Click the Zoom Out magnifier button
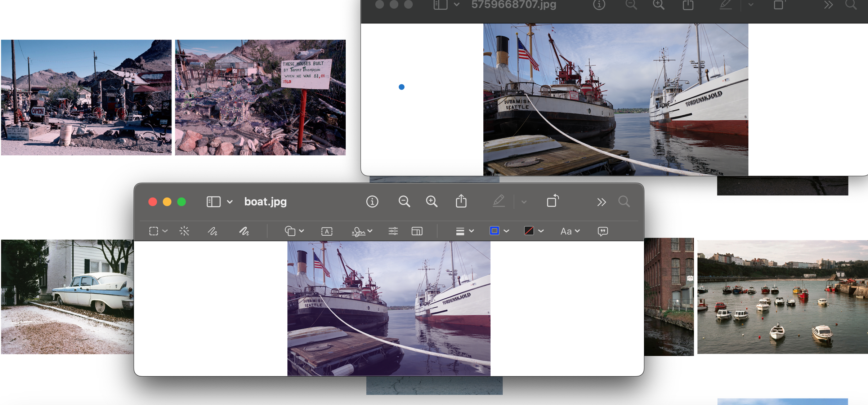 404,201
